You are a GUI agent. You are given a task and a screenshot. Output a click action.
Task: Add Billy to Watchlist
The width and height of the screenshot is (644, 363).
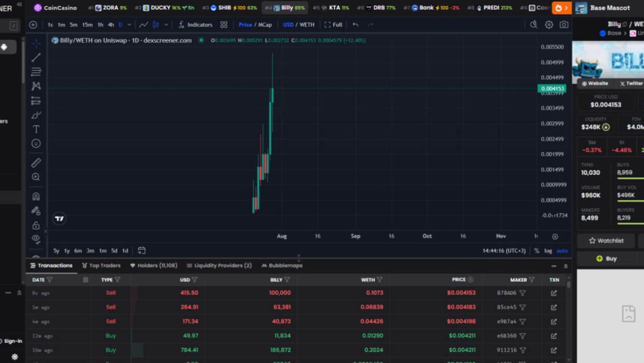606,241
